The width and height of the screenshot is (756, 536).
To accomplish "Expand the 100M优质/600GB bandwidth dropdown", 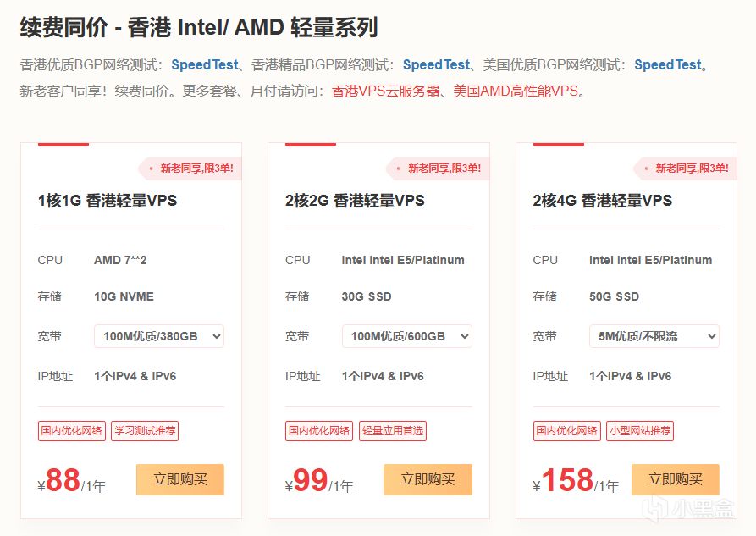I will [406, 336].
